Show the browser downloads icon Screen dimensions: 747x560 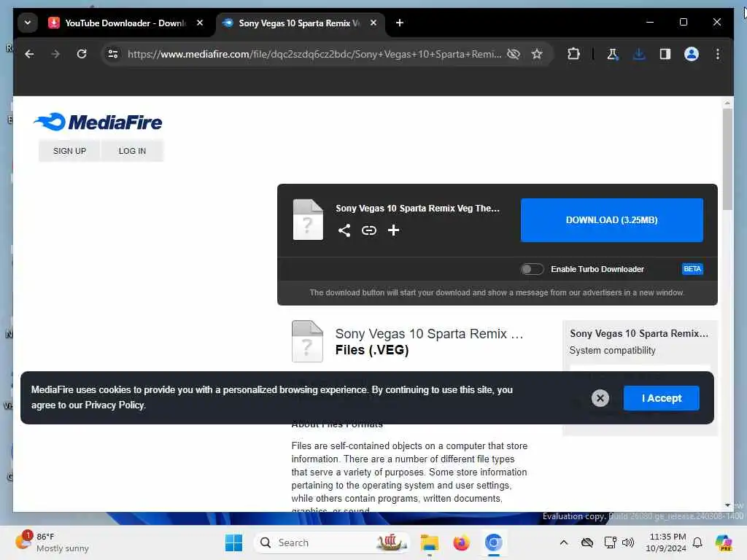point(639,54)
